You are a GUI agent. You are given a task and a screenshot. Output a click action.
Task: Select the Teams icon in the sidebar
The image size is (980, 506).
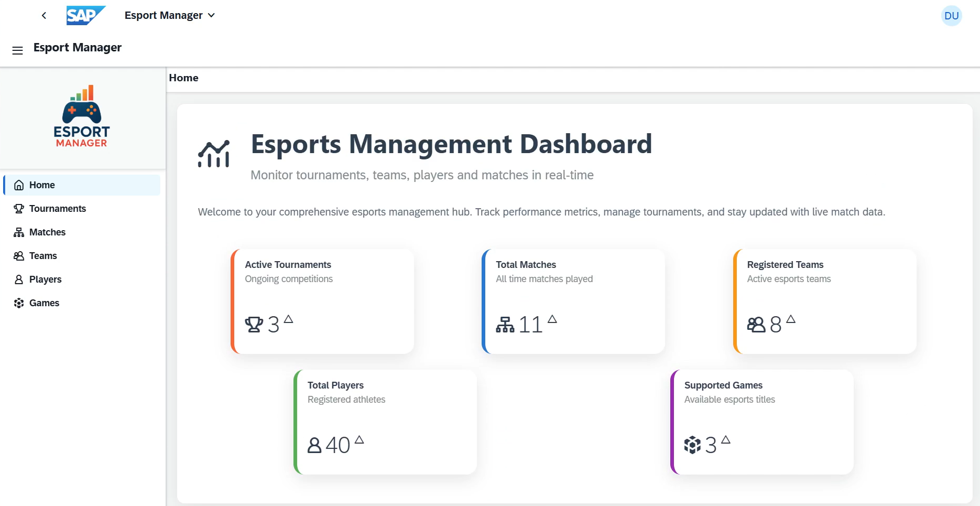[x=18, y=255]
